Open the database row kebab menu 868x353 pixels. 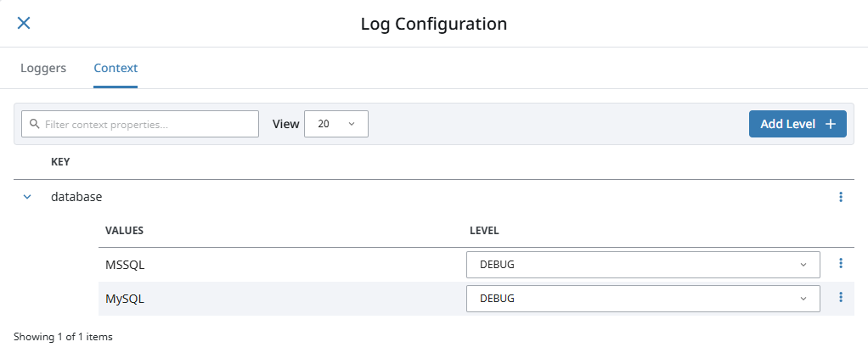coord(841,197)
